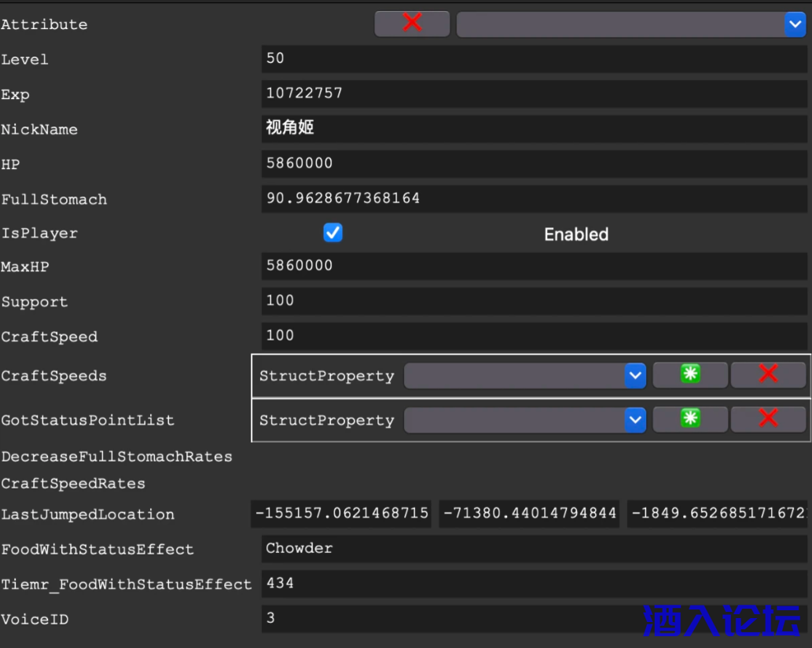Focus the CraftSpeed input field
The width and height of the screenshot is (812, 648).
coord(534,336)
